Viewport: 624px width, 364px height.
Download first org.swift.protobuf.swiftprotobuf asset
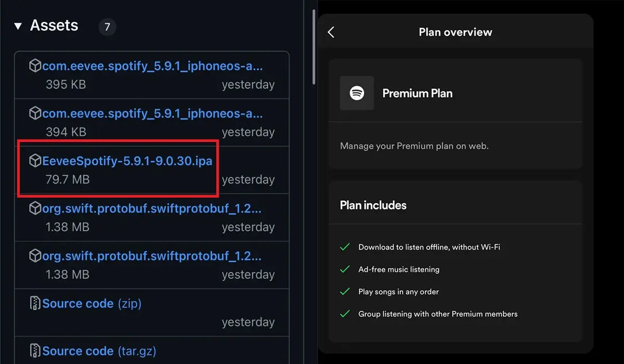152,209
